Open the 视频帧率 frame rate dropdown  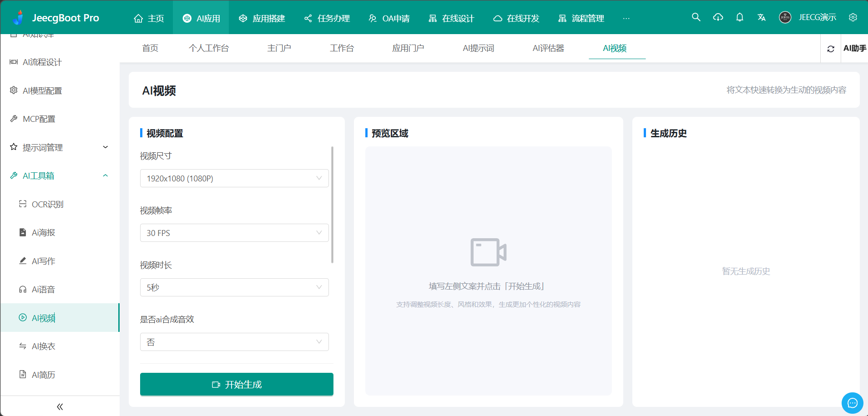click(x=234, y=232)
